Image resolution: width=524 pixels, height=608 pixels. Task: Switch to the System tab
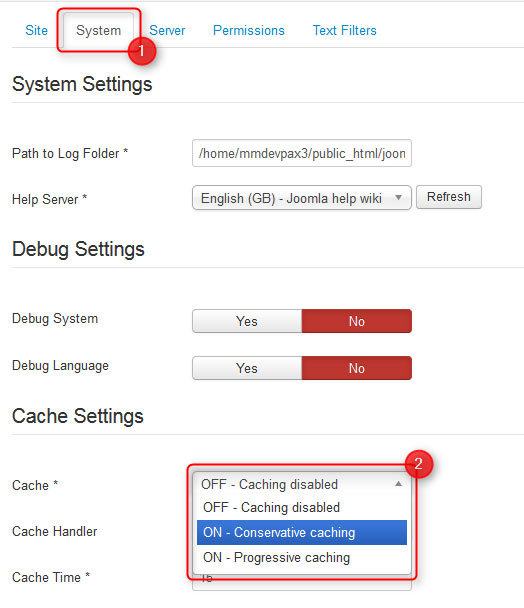[x=99, y=31]
